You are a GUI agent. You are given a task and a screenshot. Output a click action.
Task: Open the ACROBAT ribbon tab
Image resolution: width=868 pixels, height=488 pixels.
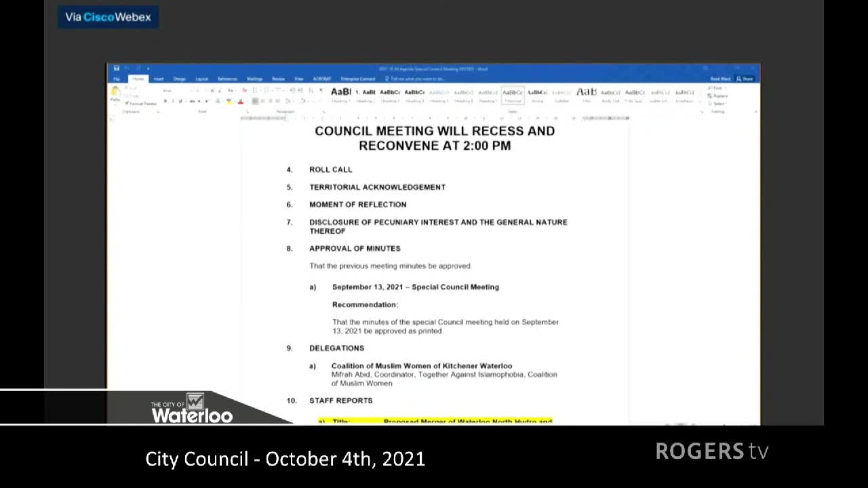(x=322, y=79)
